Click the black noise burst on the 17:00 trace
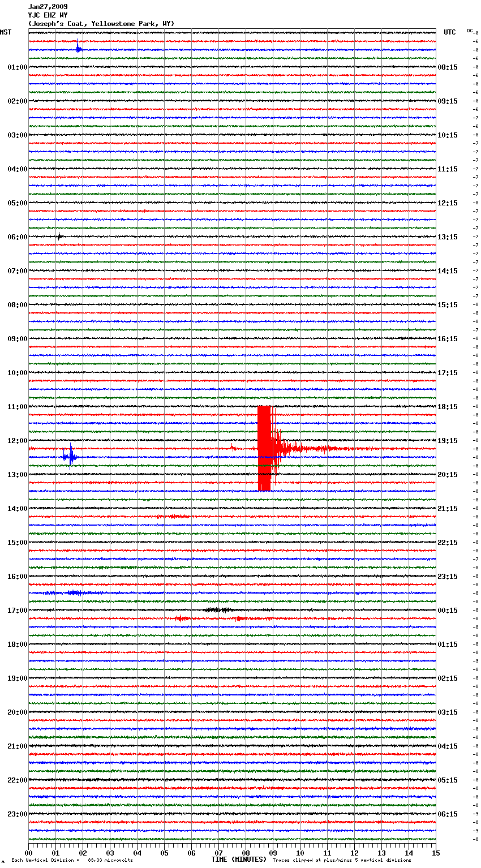 [218, 610]
